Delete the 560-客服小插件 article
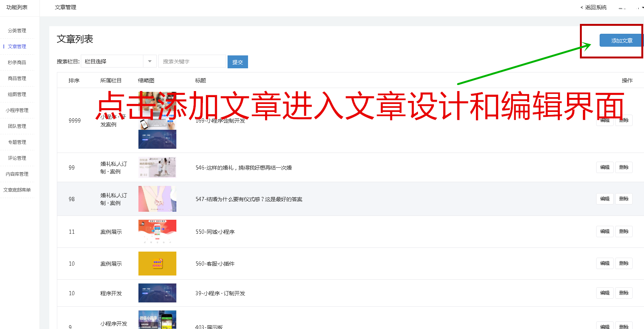The height and width of the screenshot is (329, 644). (624, 263)
